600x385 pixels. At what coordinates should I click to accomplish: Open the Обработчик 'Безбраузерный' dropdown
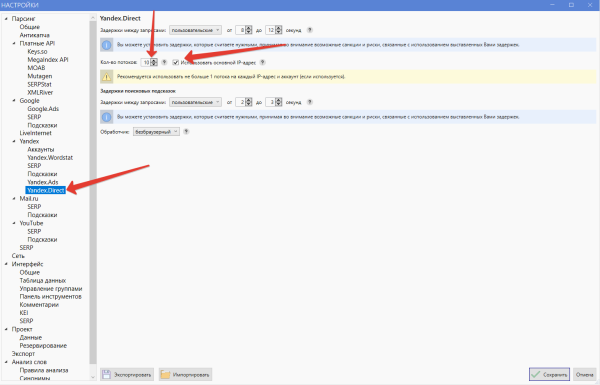156,132
